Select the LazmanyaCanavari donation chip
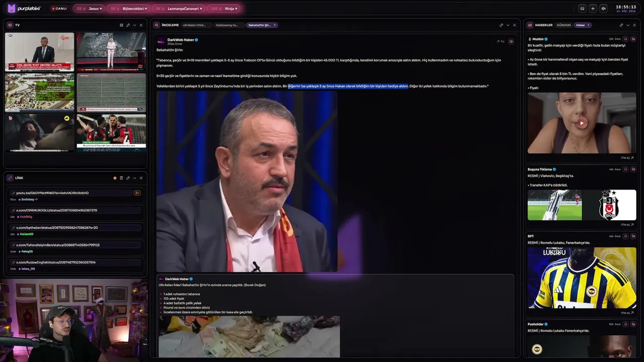Screen dimensions: 644x362 179,9
